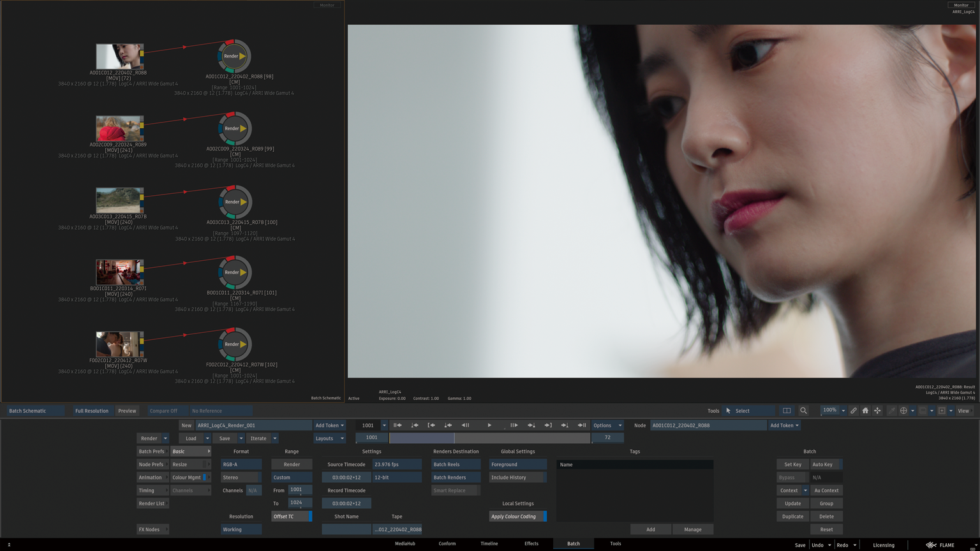Image resolution: width=980 pixels, height=551 pixels.
Task: Open the 23.976 fps frame rate dropdown
Action: [396, 464]
